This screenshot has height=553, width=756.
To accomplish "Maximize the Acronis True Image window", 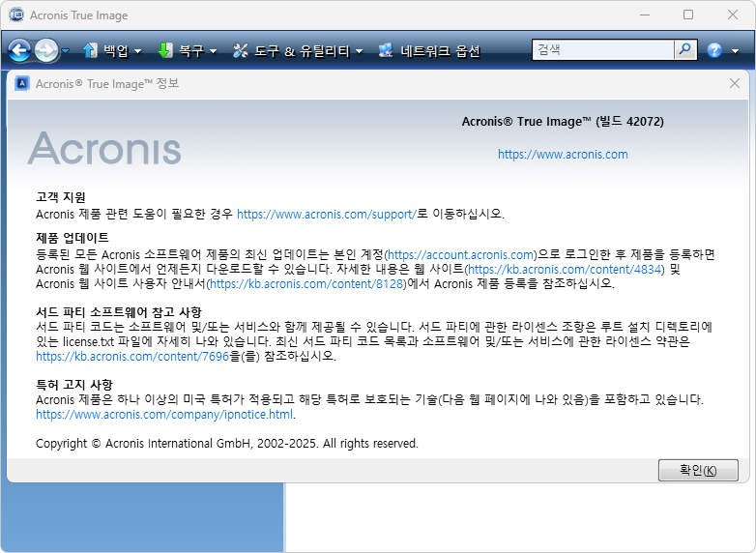I will click(688, 15).
